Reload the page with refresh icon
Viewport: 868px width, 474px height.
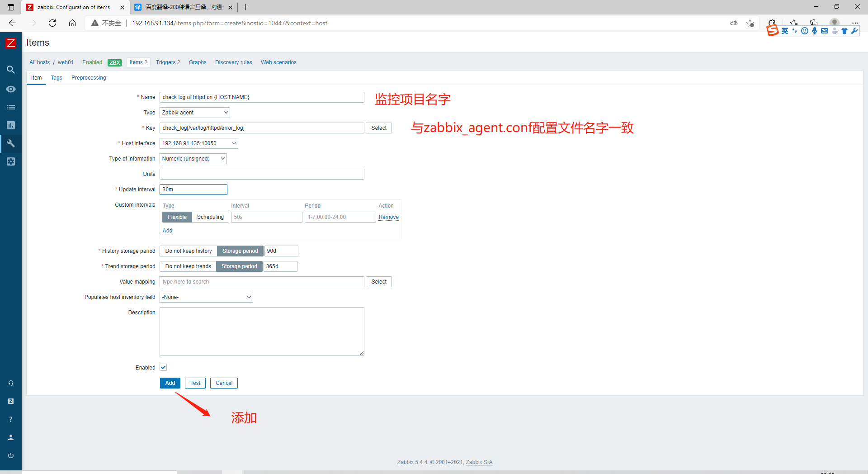52,23
